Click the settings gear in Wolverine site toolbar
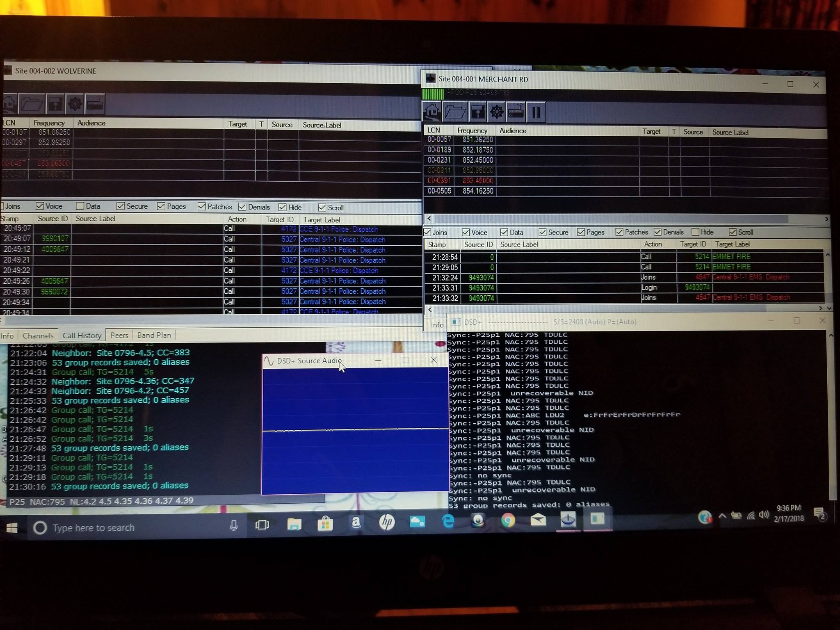Image resolution: width=840 pixels, height=630 pixels. (75, 104)
